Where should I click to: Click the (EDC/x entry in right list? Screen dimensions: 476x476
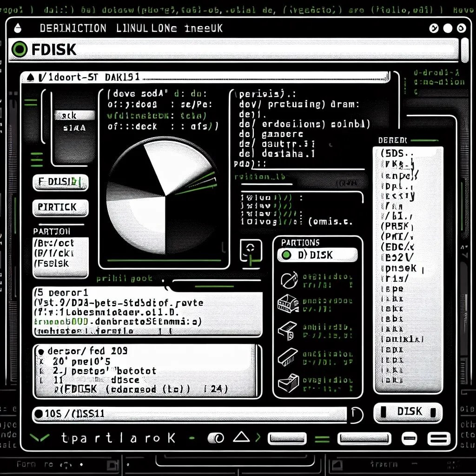click(397, 247)
